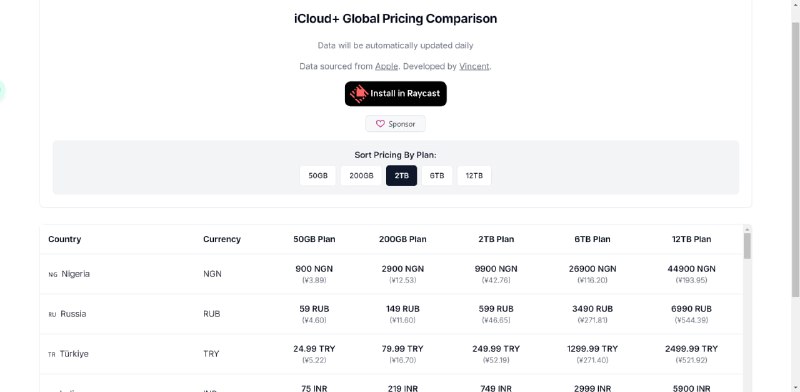Click the Currency column header
The width and height of the screenshot is (800, 392).
pos(222,239)
